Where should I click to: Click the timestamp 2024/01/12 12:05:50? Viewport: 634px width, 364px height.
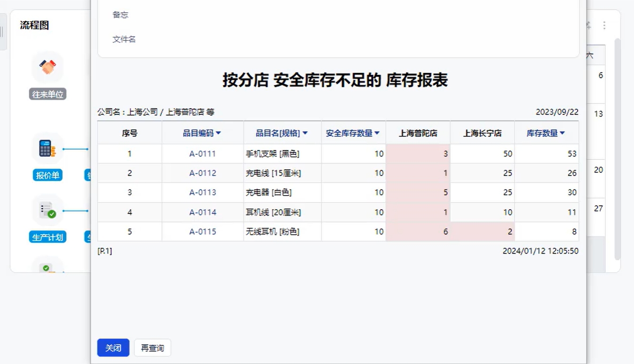pyautogui.click(x=540, y=251)
